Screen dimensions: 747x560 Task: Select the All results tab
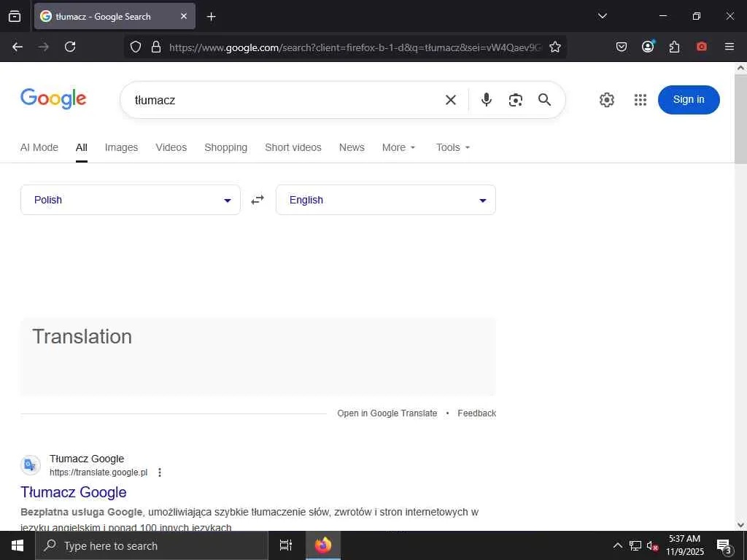[82, 147]
